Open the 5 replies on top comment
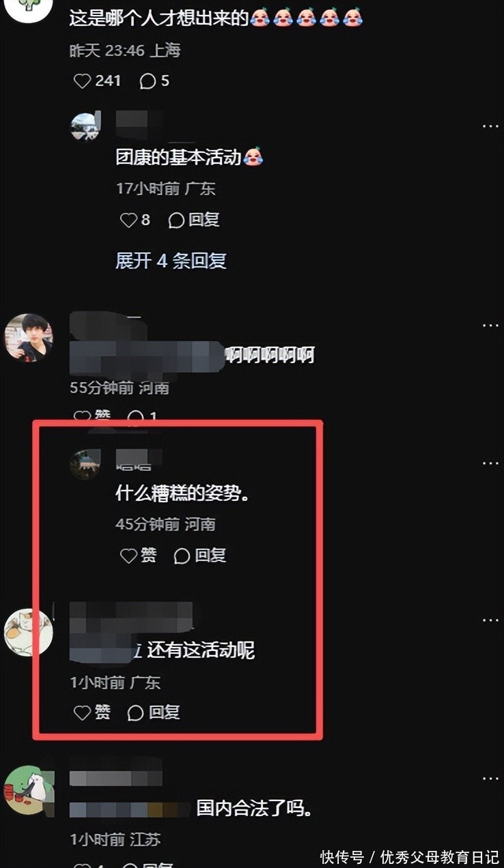This screenshot has height=868, width=504. [x=154, y=81]
